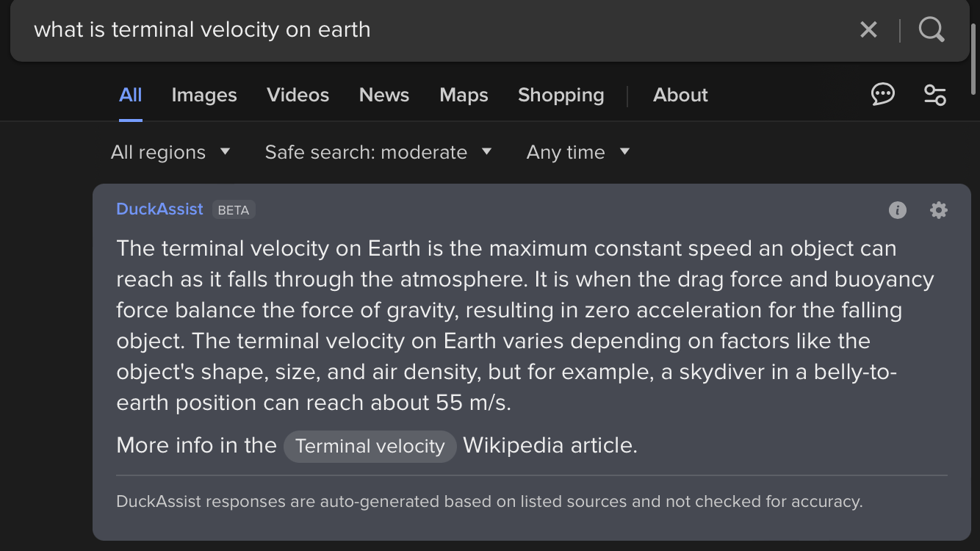Viewport: 980px width, 551px height.
Task: Click the DuckAssist info icon
Action: point(898,210)
